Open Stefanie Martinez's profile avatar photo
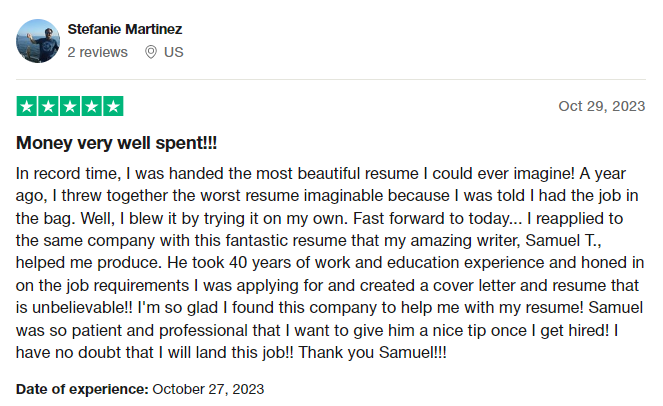 [x=38, y=41]
